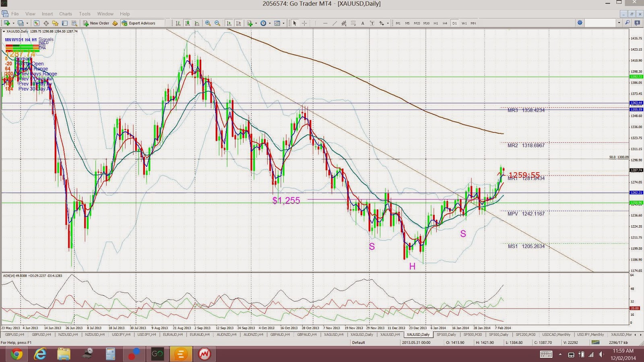This screenshot has height=362, width=644.
Task: Select the Equidistant Channel tool
Action: pyautogui.click(x=344, y=23)
